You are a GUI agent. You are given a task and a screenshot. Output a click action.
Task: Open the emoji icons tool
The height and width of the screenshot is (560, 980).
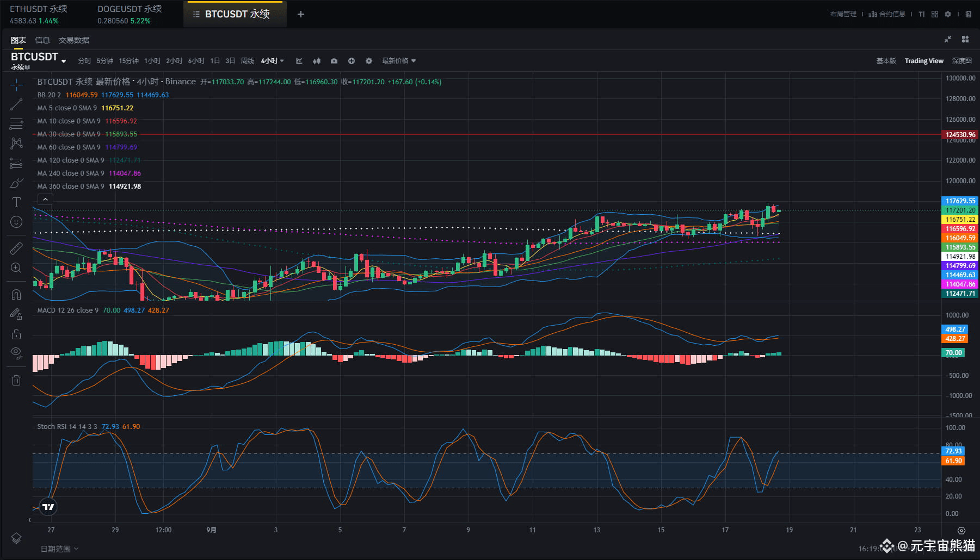16,222
